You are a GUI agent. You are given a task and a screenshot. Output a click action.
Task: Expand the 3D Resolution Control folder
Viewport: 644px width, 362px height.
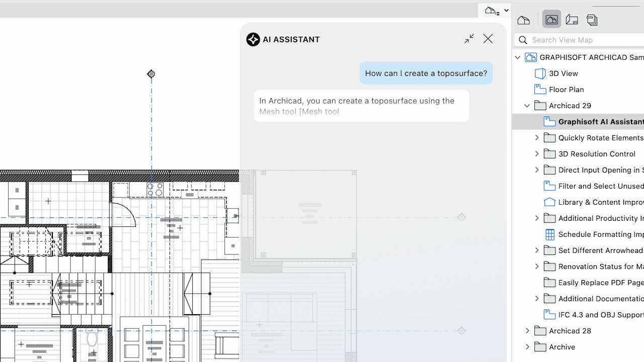(537, 154)
